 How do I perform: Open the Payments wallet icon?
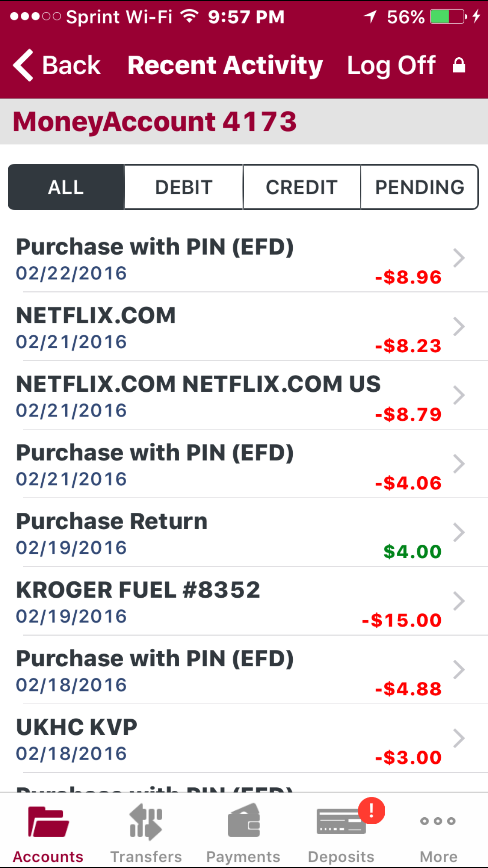pos(243,821)
